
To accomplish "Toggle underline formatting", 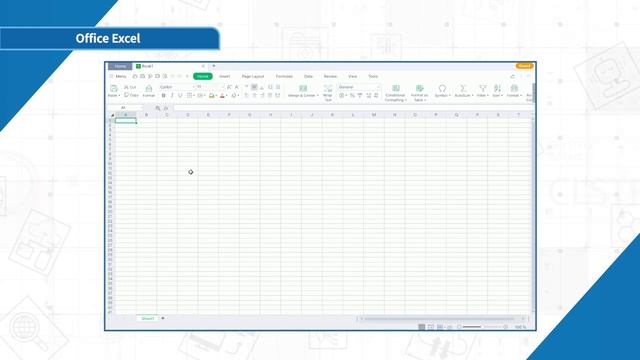I will point(180,96).
